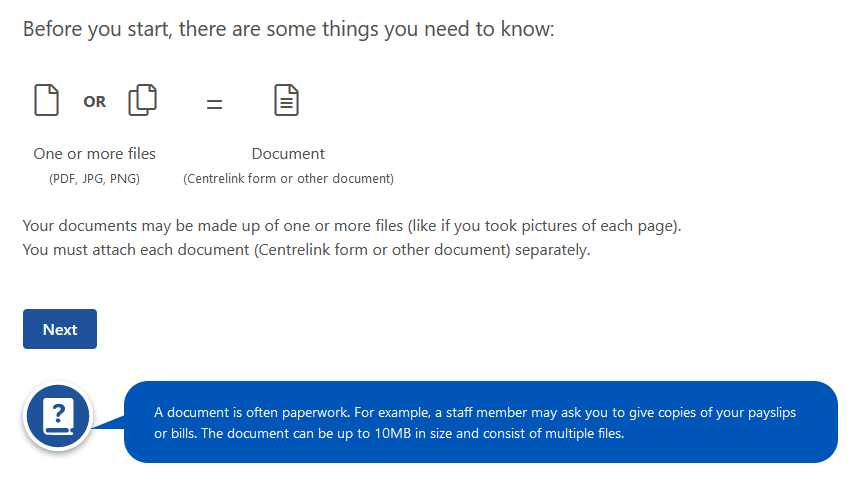Click the sentence about documents made of files
The image size is (853, 488).
[352, 226]
